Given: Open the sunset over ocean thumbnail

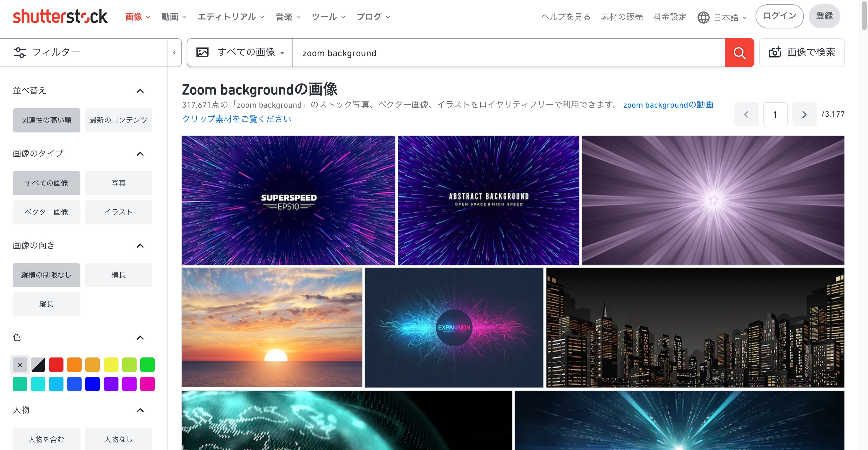Looking at the screenshot, I should pos(272,328).
